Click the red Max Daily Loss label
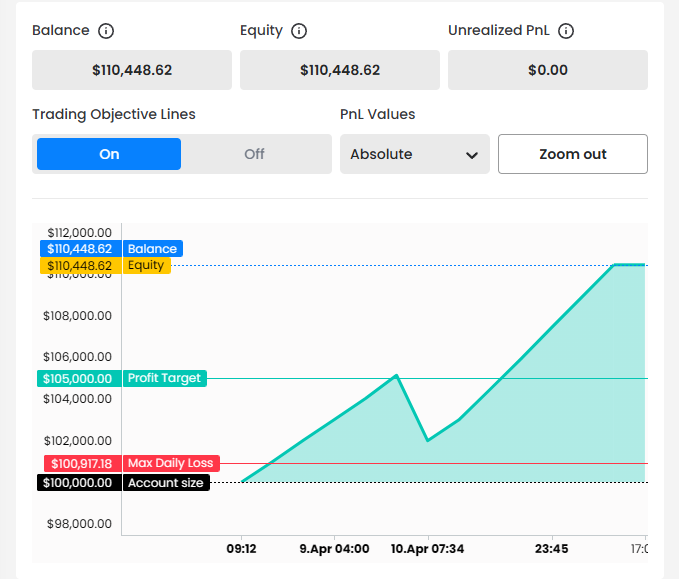The width and height of the screenshot is (679, 579). click(x=170, y=464)
